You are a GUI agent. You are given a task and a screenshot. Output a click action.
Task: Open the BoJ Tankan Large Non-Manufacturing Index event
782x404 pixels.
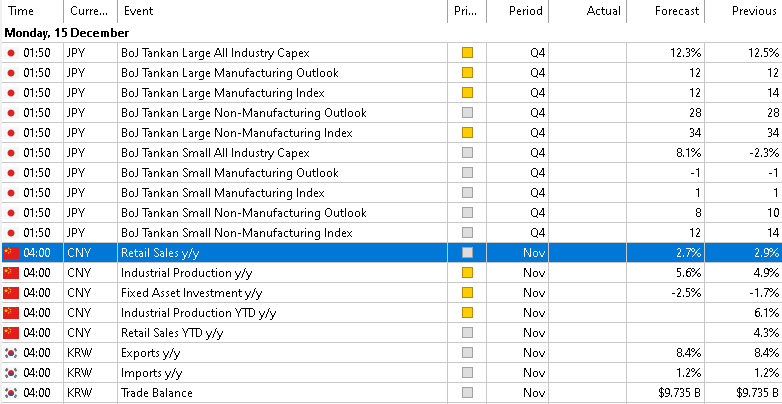coord(236,133)
